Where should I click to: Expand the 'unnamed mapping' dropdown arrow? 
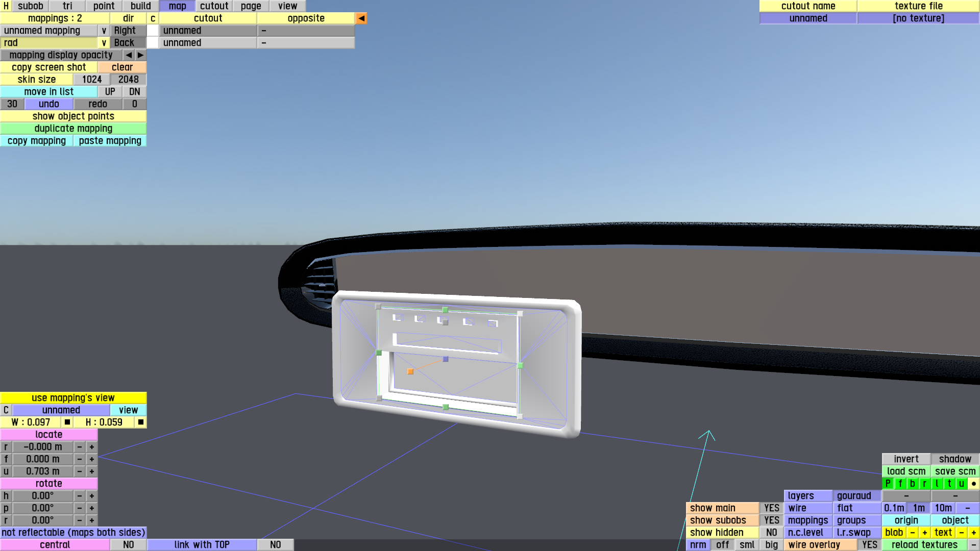click(104, 31)
